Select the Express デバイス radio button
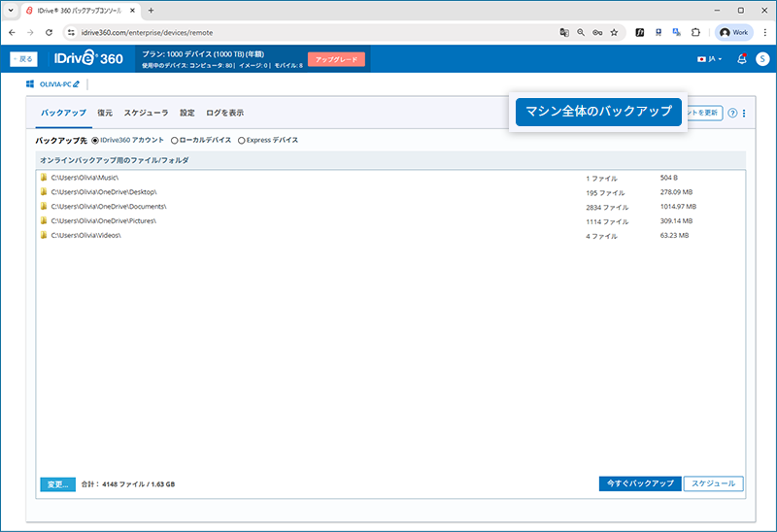The width and height of the screenshot is (777, 532). click(x=242, y=141)
